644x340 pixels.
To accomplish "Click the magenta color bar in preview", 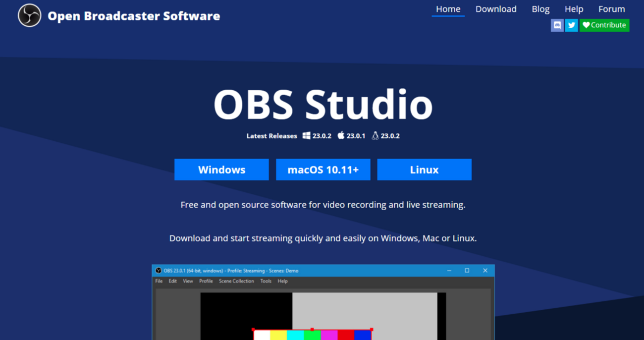I will [x=329, y=335].
